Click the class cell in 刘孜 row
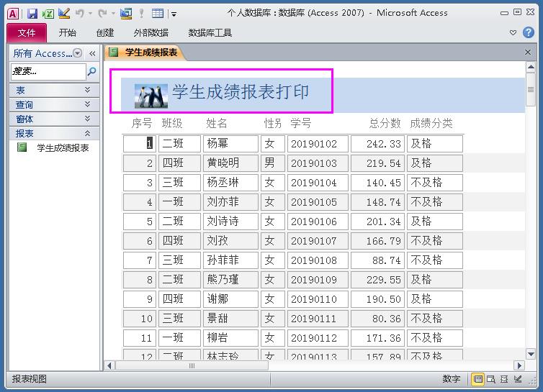 179,240
